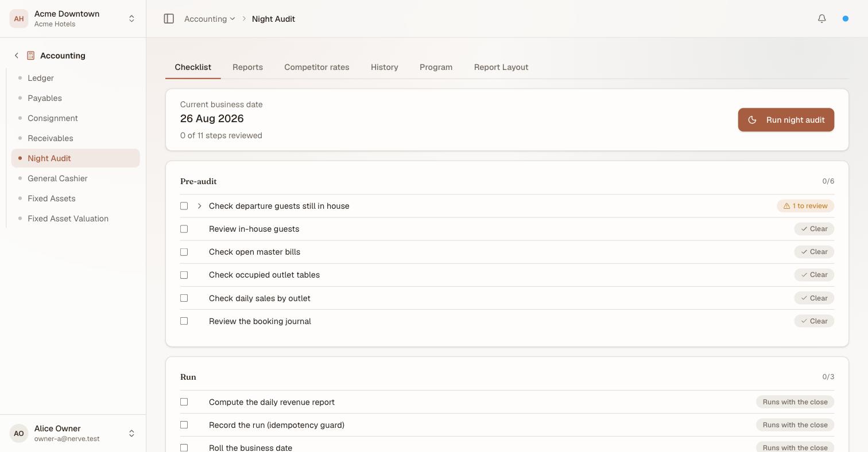The height and width of the screenshot is (452, 868).
Task: Check the departure guests still in house box
Action: click(x=184, y=206)
